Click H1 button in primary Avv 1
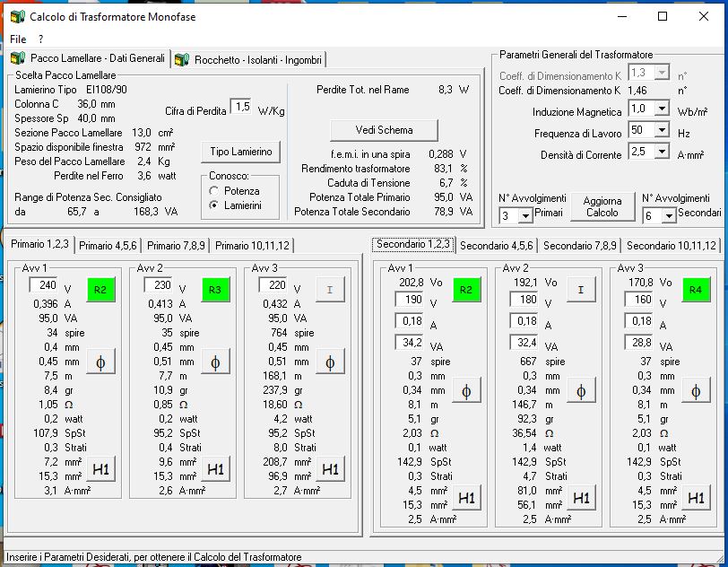The height and width of the screenshot is (567, 728). point(100,468)
